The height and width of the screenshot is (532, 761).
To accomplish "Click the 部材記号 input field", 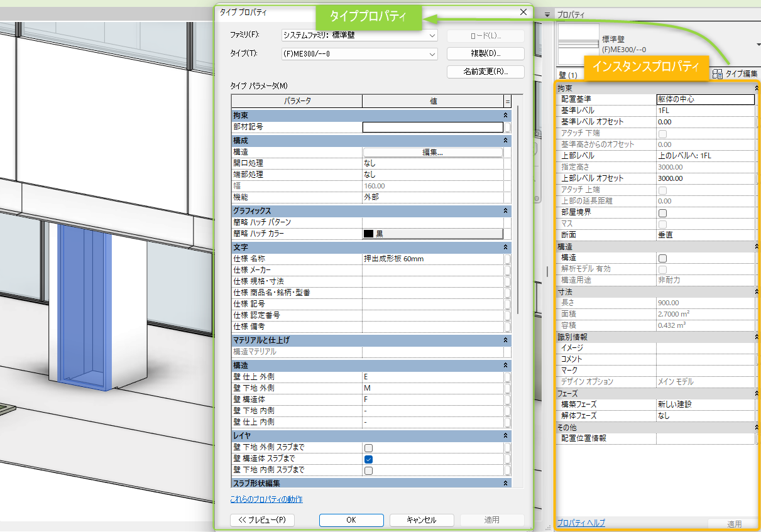I will pyautogui.click(x=432, y=127).
